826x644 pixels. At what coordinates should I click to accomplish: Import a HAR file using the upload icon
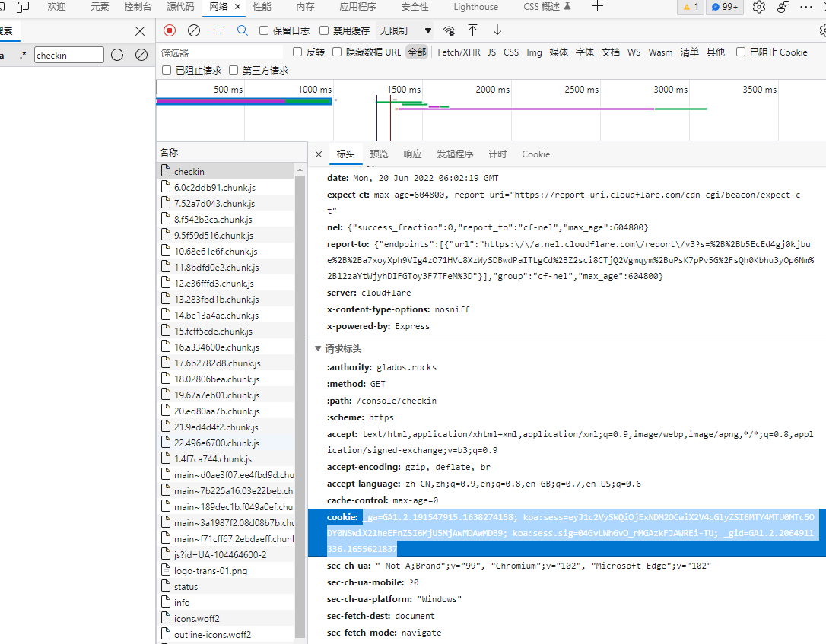coord(473,30)
